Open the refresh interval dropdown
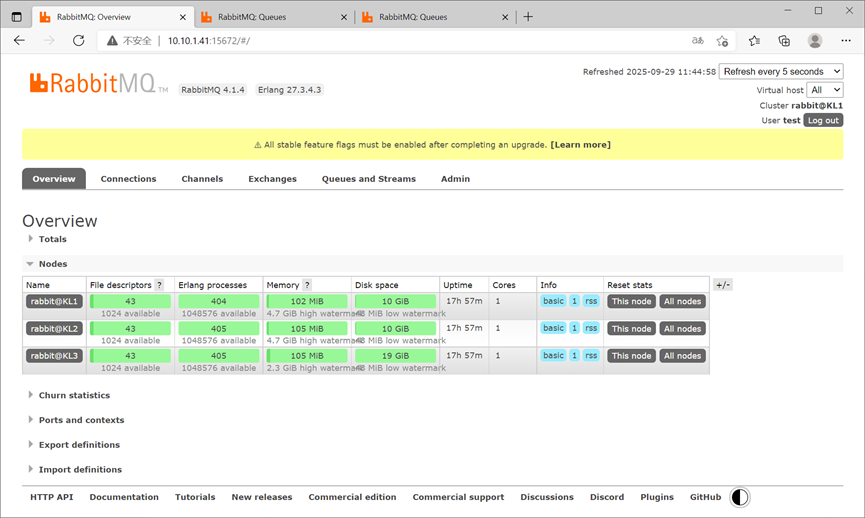The width and height of the screenshot is (865, 518). click(x=781, y=72)
